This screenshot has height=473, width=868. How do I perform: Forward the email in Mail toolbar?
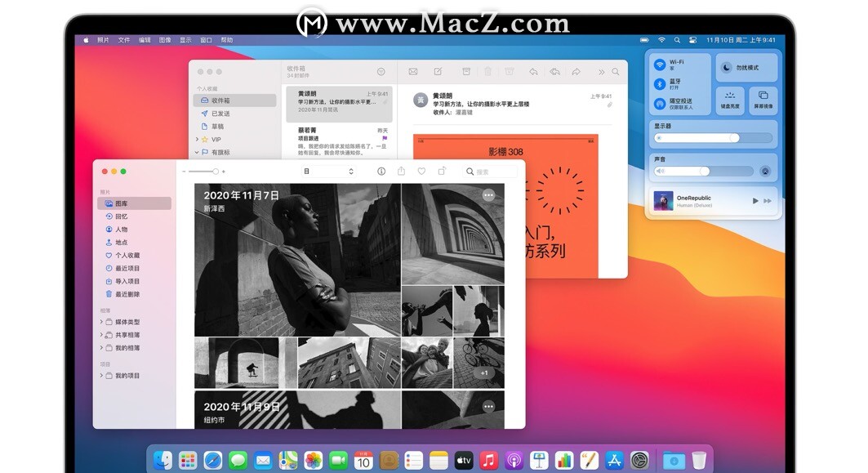pos(576,71)
